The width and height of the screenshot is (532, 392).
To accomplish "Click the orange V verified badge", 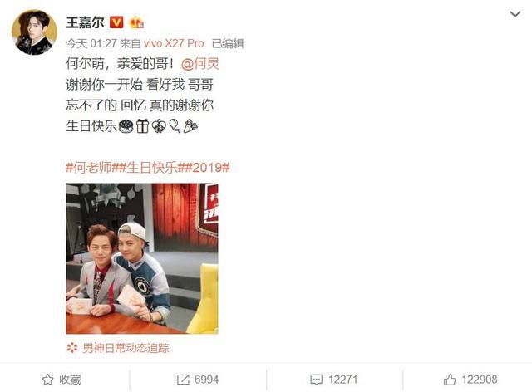I will coord(116,22).
